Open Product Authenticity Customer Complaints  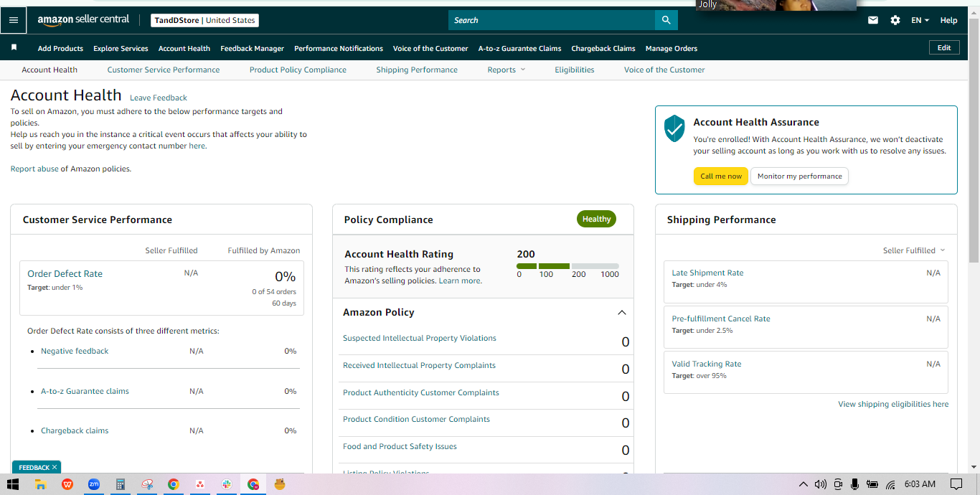pyautogui.click(x=421, y=392)
